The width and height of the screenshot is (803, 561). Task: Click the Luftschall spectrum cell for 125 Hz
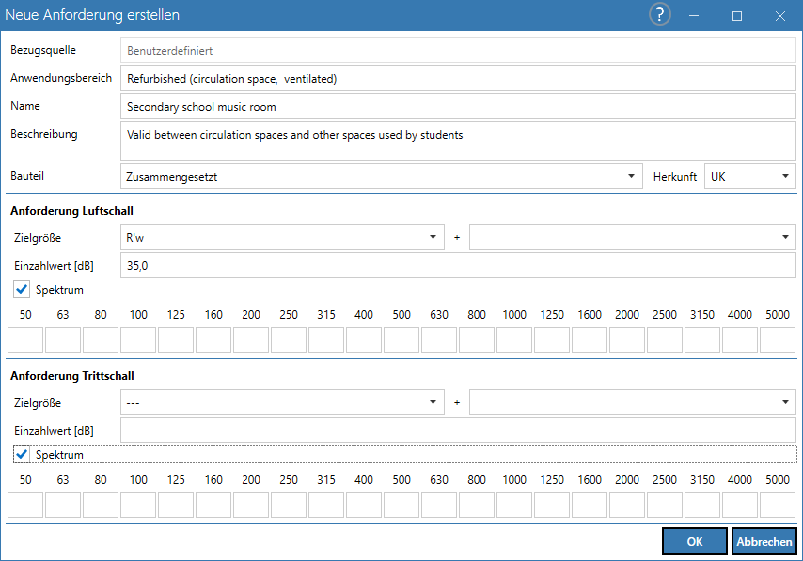pos(176,340)
